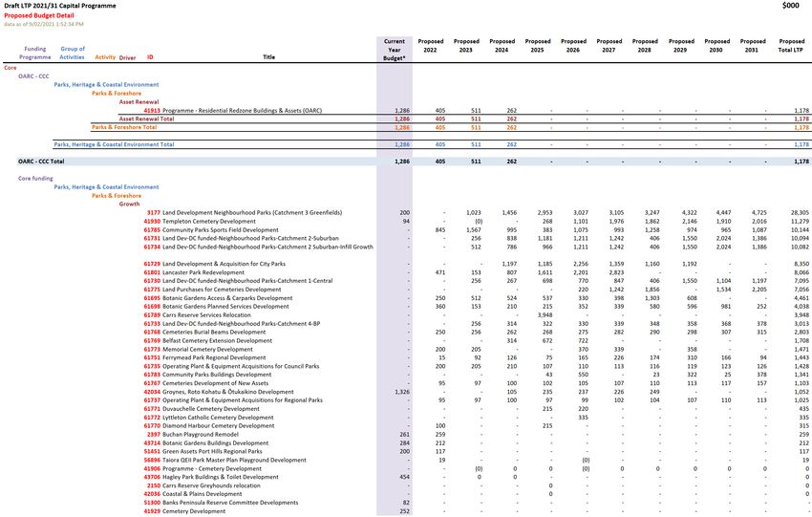The width and height of the screenshot is (812, 517).
Task: Click "Green Assets Port Hills Regional Parks"
Action: pyautogui.click(x=212, y=451)
